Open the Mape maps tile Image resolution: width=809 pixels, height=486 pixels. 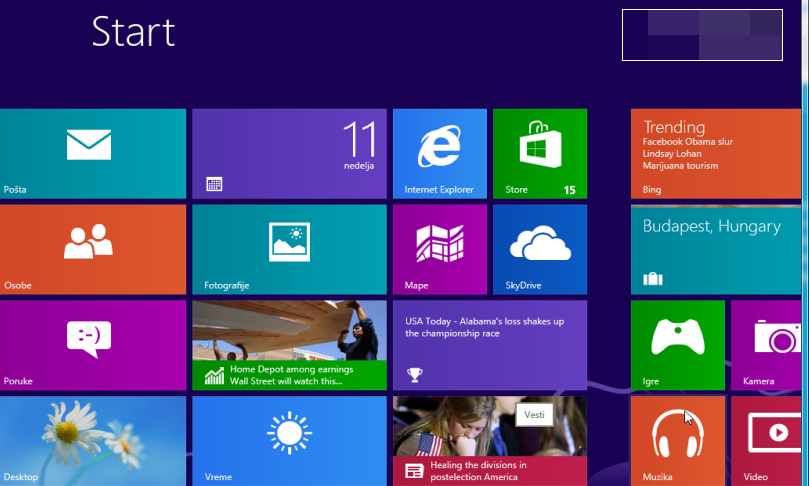[440, 249]
